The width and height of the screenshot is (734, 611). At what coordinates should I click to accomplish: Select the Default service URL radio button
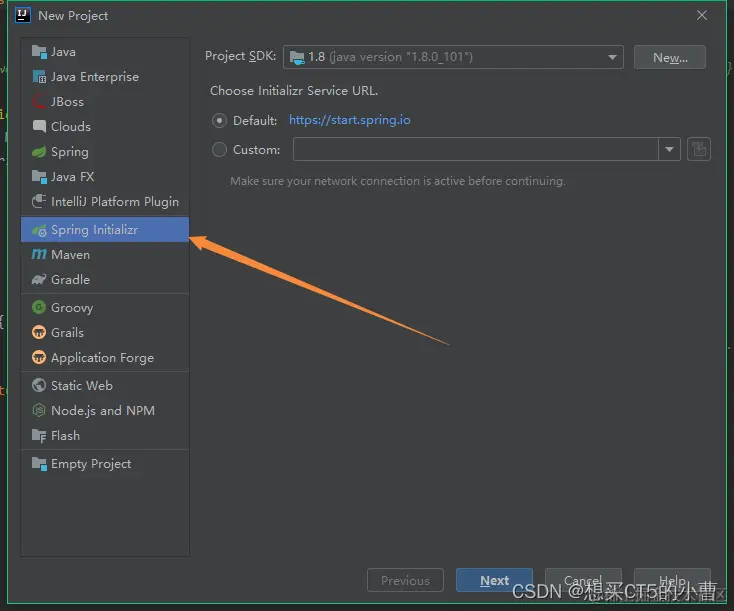[219, 121]
